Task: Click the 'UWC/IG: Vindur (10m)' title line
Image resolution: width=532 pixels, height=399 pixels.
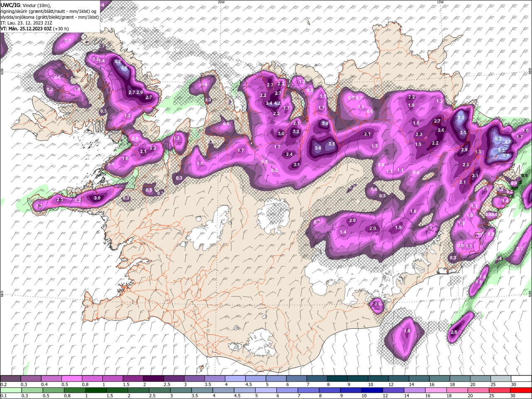Action: 26,5
